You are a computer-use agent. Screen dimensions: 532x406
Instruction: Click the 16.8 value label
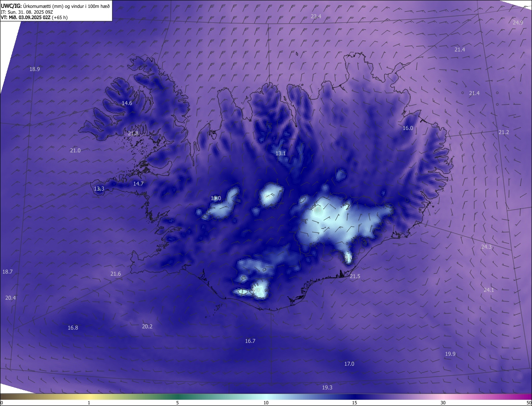(73, 328)
